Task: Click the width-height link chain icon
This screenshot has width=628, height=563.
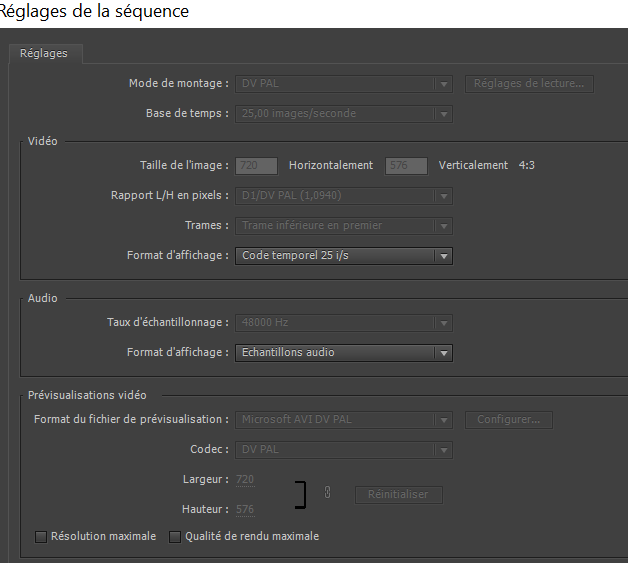Action: coord(328,493)
